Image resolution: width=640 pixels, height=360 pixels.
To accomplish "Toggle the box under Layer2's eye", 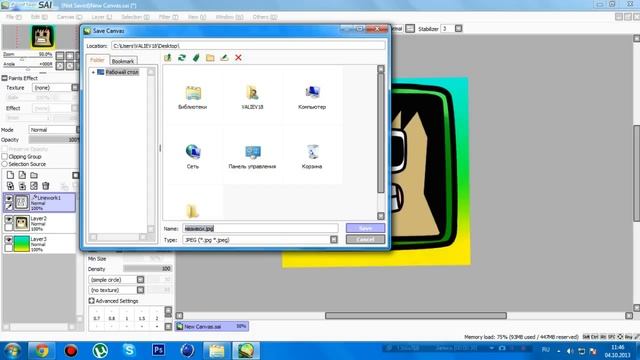I will pyautogui.click(x=9, y=227).
